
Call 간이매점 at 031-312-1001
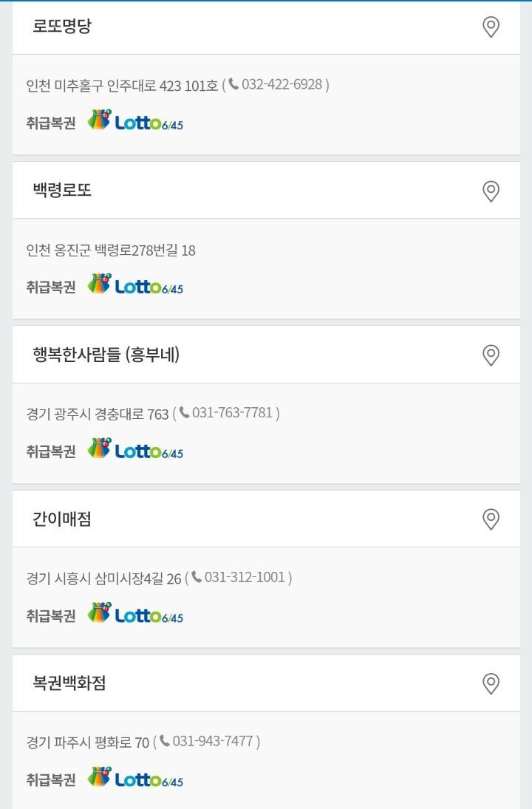point(244,577)
